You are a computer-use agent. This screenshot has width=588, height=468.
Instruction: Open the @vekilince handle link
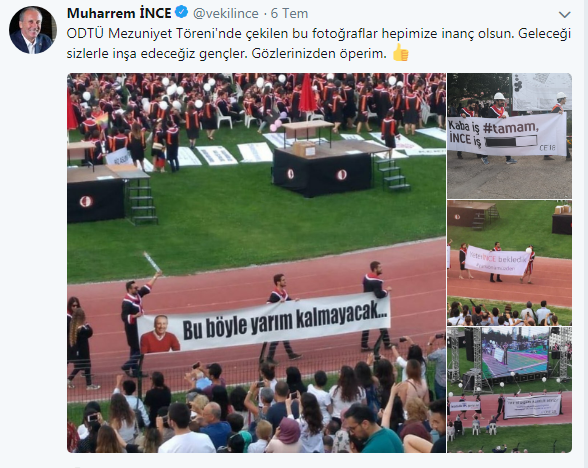click(x=226, y=14)
